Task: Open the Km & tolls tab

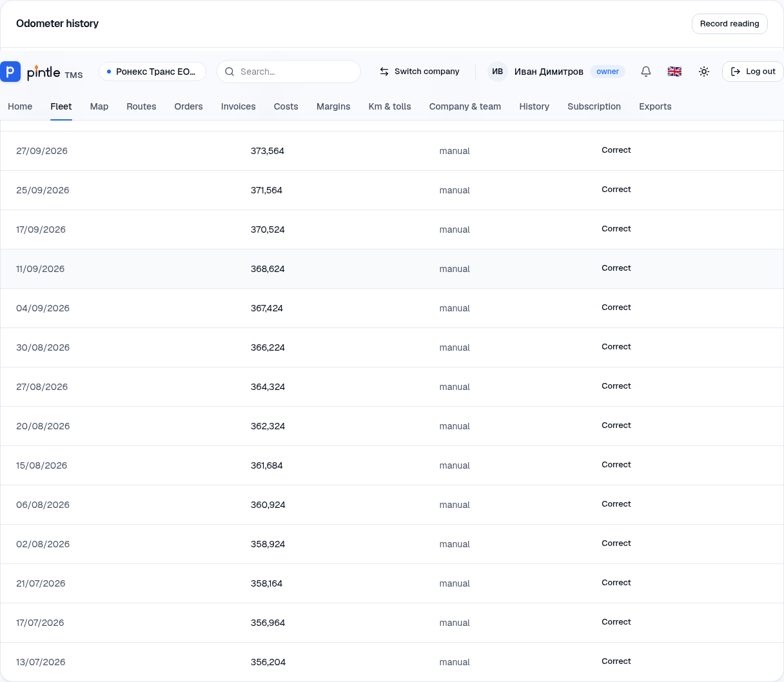Action: click(390, 106)
